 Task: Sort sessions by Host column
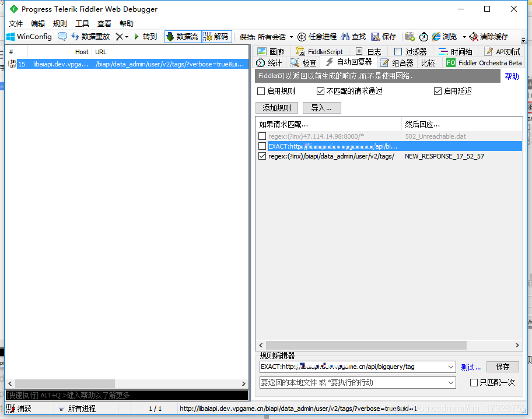(60, 52)
